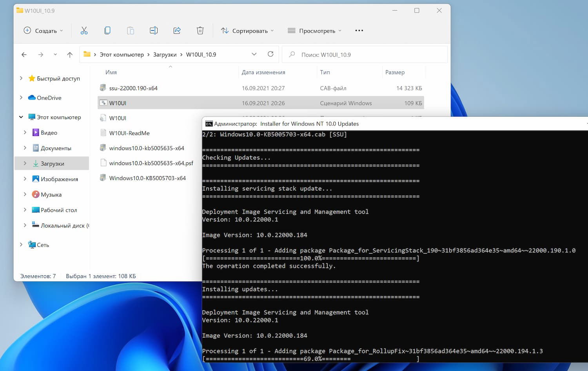The width and height of the screenshot is (588, 371).
Task: Click the selected W10UI script file icon
Action: coord(103,103)
